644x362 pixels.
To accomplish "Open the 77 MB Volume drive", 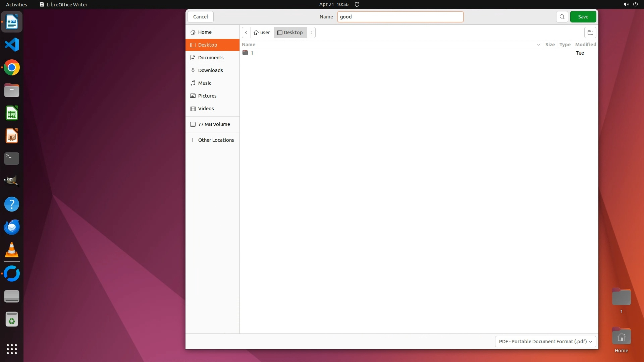I will (x=214, y=124).
